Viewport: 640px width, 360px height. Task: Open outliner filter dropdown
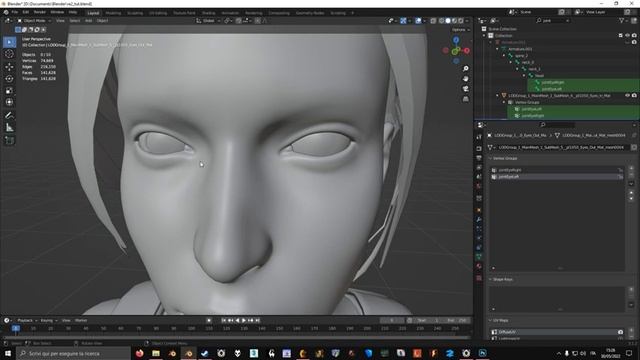[x=623, y=20]
